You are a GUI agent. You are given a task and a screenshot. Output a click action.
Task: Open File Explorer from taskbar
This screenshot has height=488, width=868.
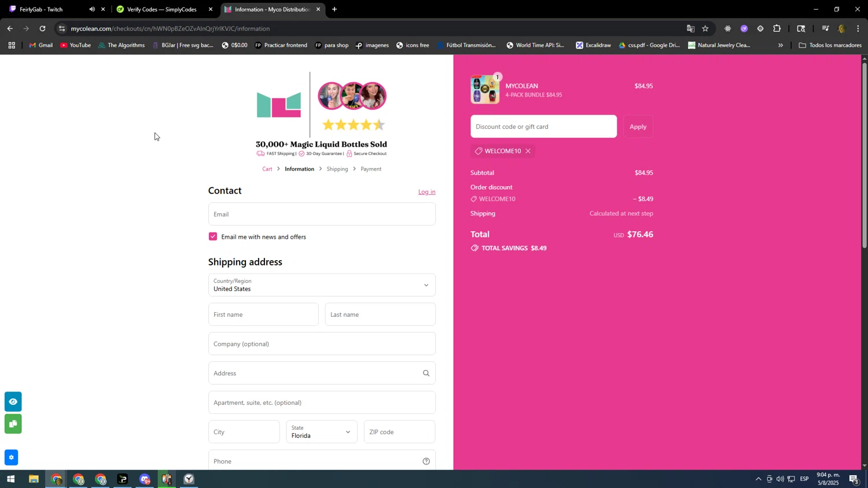(x=34, y=479)
